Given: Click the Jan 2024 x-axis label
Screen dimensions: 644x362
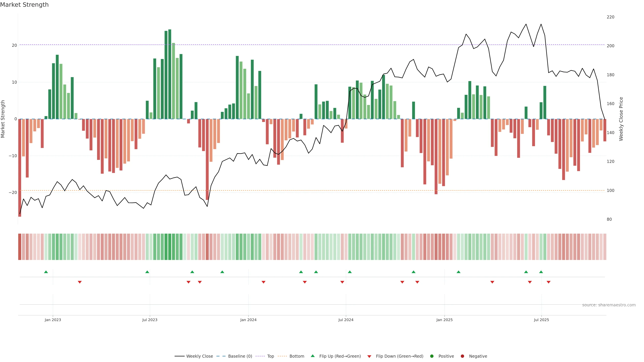Looking at the screenshot, I should pos(248,320).
